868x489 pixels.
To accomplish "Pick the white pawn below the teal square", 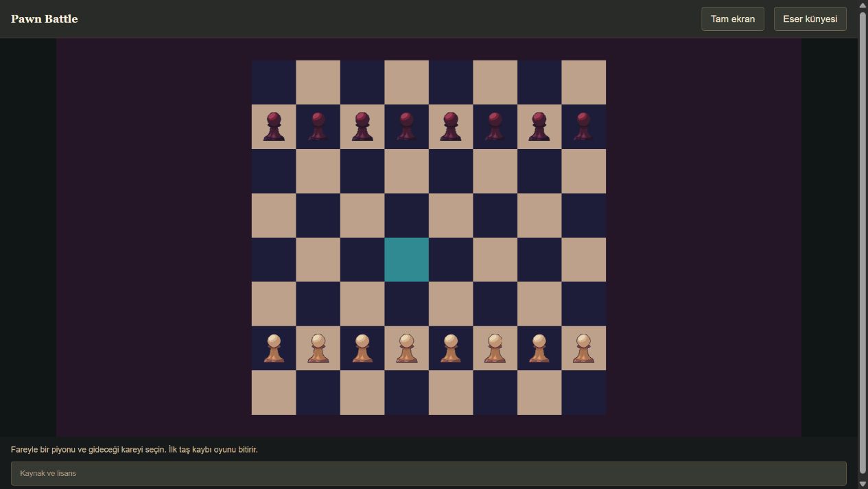I will [406, 348].
